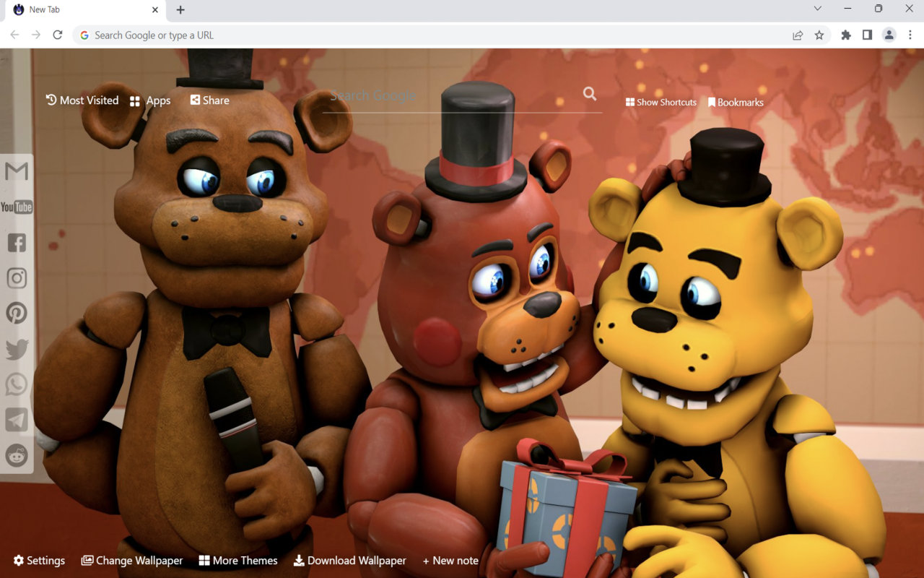The height and width of the screenshot is (578, 924).
Task: Open the Apps menu
Action: (150, 101)
